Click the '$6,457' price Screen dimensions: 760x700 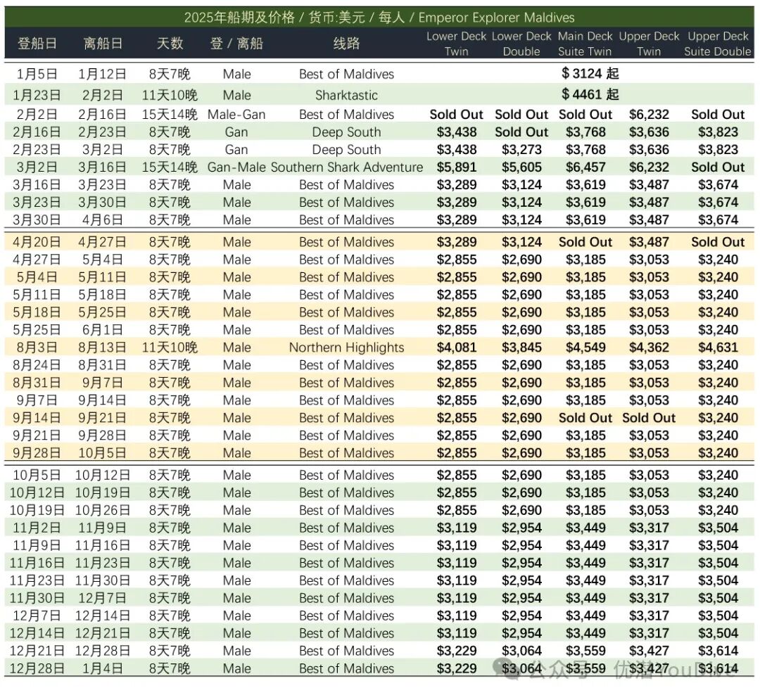585,167
